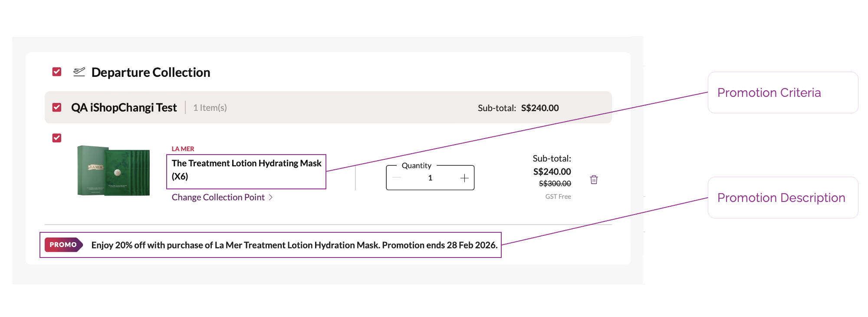Screen dimensions: 868x317
Task: Click the PROMO badge
Action: (x=63, y=245)
